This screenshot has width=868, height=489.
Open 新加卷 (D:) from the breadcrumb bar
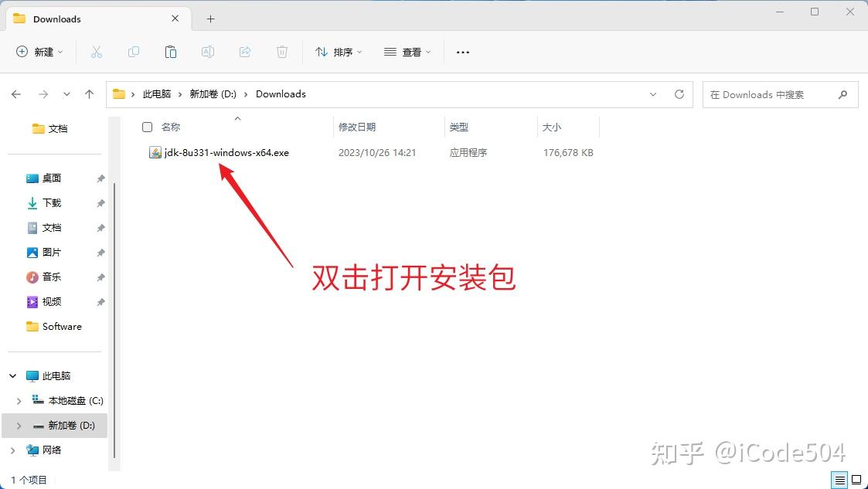[x=213, y=93]
